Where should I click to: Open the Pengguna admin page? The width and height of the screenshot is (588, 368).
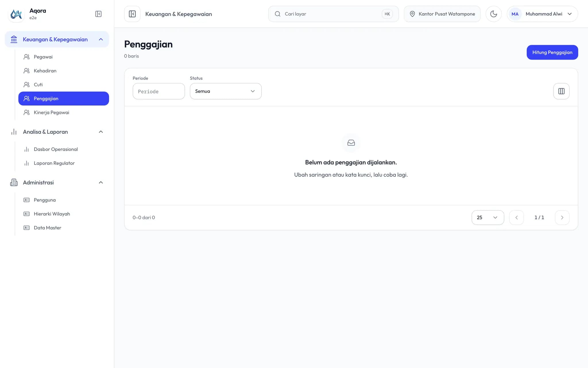(63, 200)
